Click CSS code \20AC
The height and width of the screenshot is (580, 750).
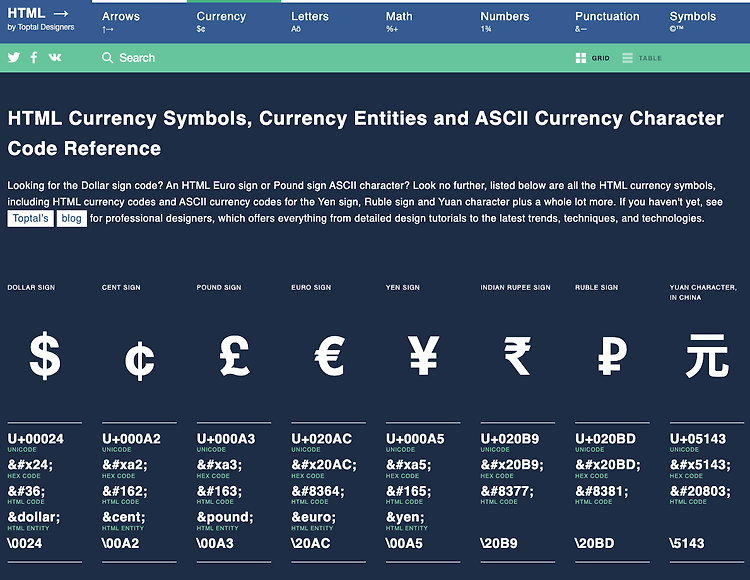(310, 543)
